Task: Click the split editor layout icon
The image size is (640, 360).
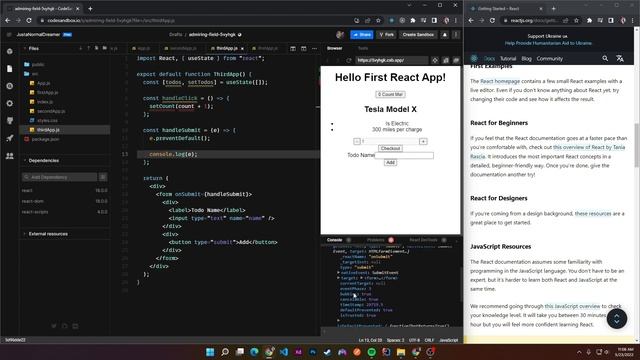Action: [x=293, y=49]
